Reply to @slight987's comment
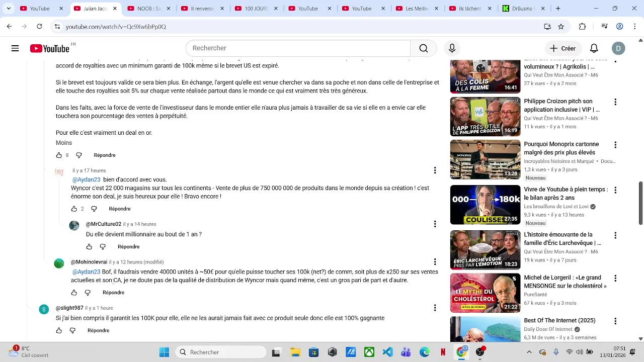Image resolution: width=644 pixels, height=362 pixels. tap(98, 331)
